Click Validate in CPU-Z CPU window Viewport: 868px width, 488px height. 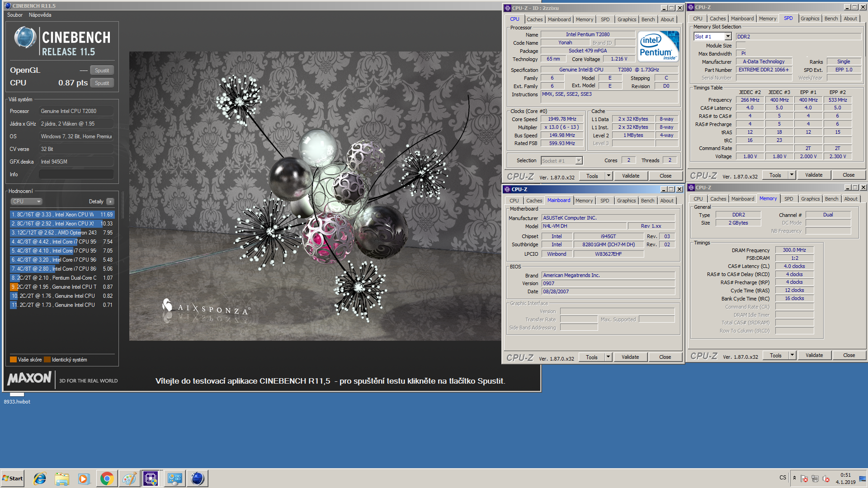pyautogui.click(x=631, y=176)
